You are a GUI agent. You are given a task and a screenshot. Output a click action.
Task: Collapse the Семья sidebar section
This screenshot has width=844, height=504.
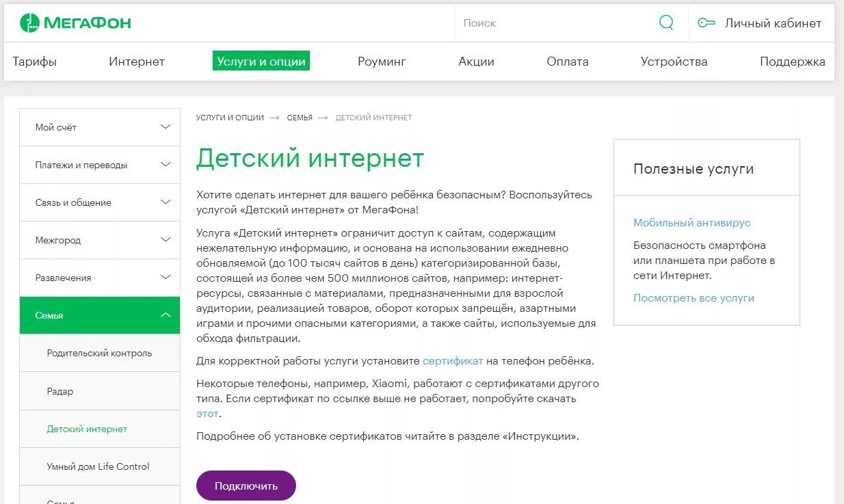[x=99, y=315]
